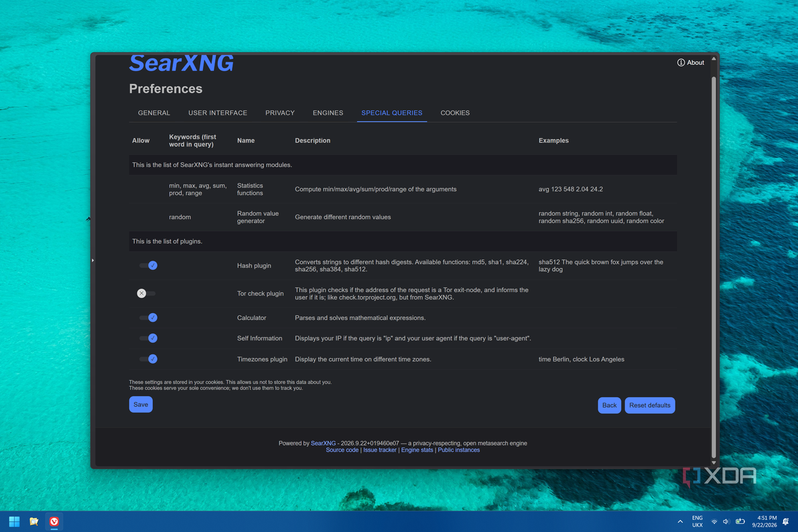Toggle the Self Information plugin off

[x=148, y=338]
